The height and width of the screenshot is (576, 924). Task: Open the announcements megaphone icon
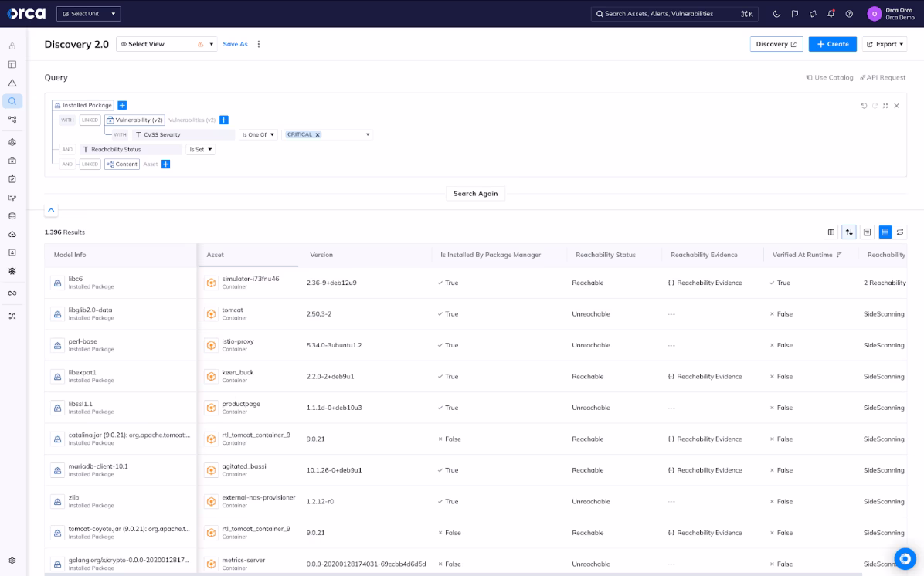(x=813, y=14)
